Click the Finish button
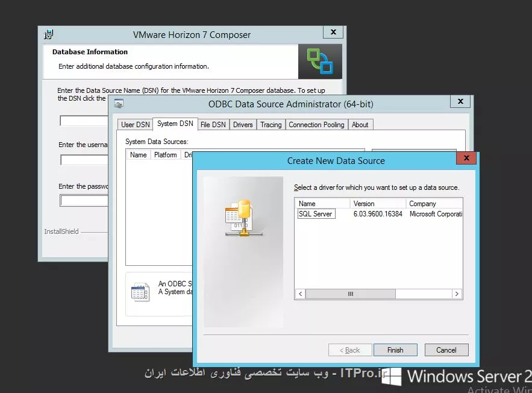532x393 pixels. click(x=395, y=350)
